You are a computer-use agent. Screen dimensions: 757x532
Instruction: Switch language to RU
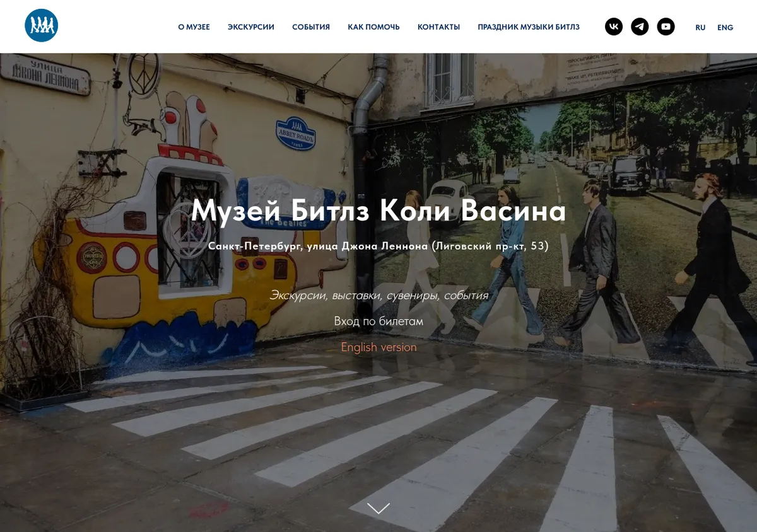700,28
